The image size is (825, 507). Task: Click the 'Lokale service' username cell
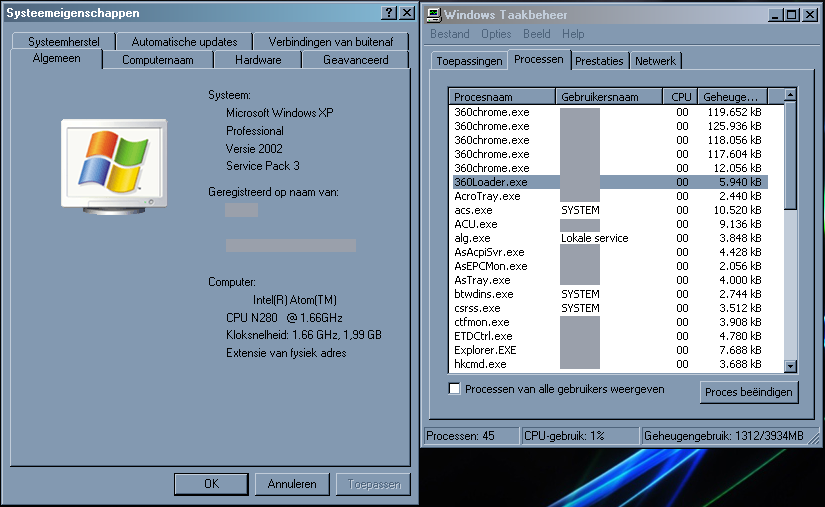(x=595, y=238)
